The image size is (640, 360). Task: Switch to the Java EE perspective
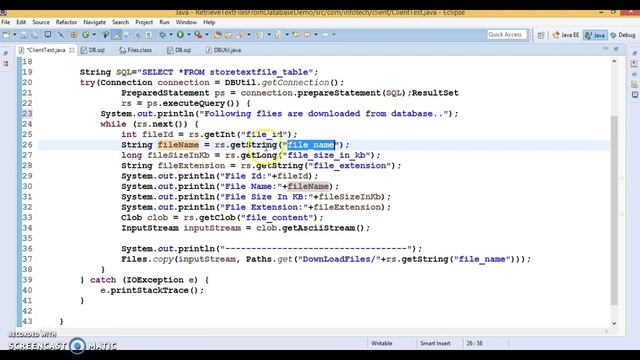[565, 35]
